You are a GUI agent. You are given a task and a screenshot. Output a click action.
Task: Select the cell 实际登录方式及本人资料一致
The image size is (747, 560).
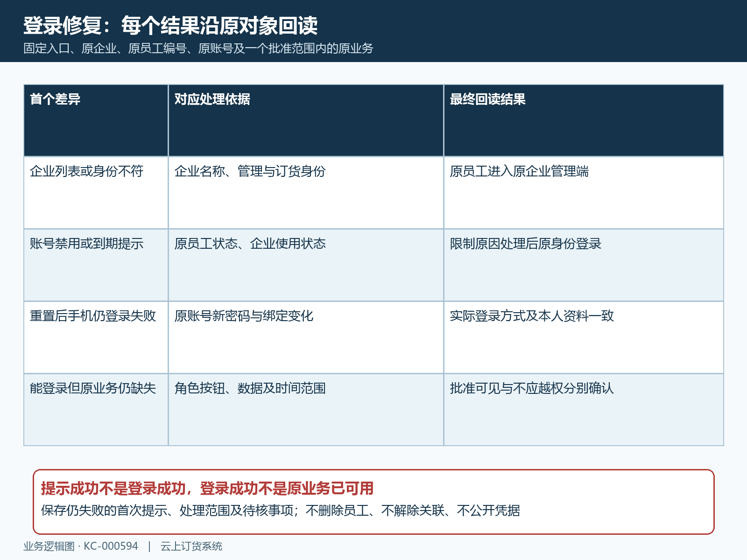pos(584,337)
